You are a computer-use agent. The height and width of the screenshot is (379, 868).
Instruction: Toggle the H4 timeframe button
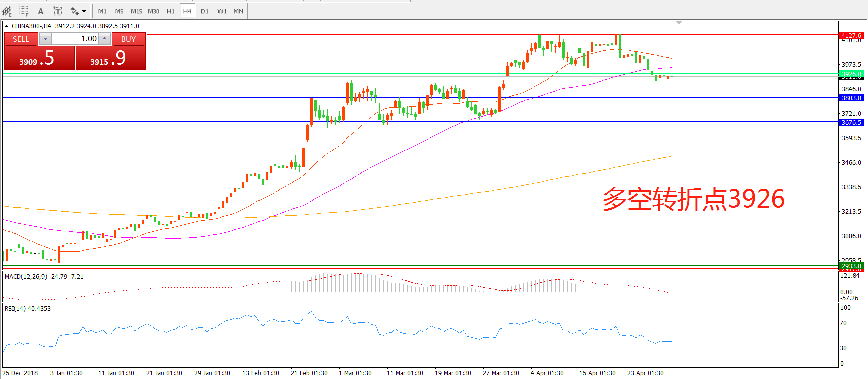(187, 11)
